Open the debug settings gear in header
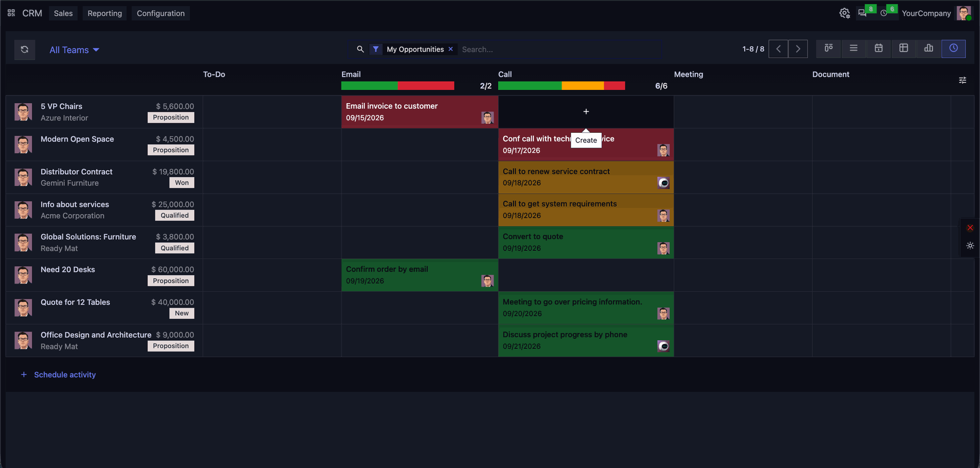980x468 pixels. pos(845,13)
